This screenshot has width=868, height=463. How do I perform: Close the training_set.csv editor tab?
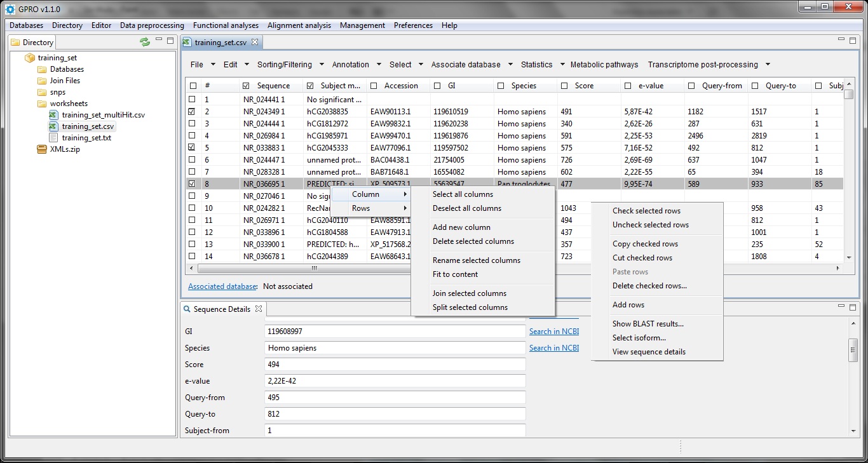[255, 42]
